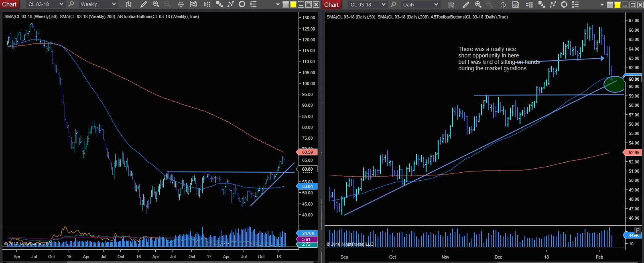This screenshot has height=263, width=644.
Task: Select the Chart tab of Weekly window
Action: 9,4
